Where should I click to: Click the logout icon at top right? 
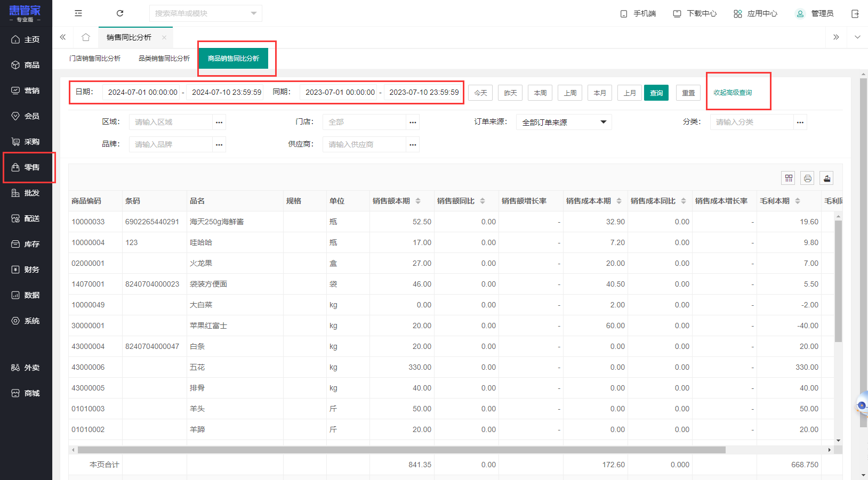coord(855,14)
